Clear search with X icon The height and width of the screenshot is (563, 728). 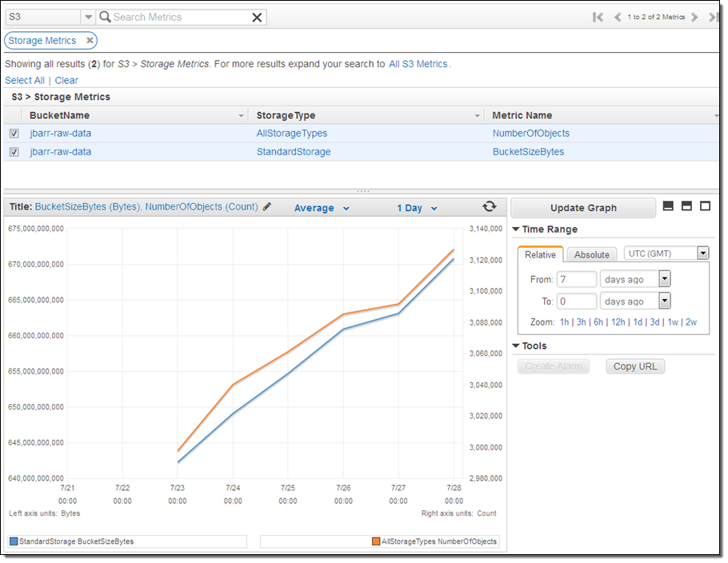coord(257,17)
